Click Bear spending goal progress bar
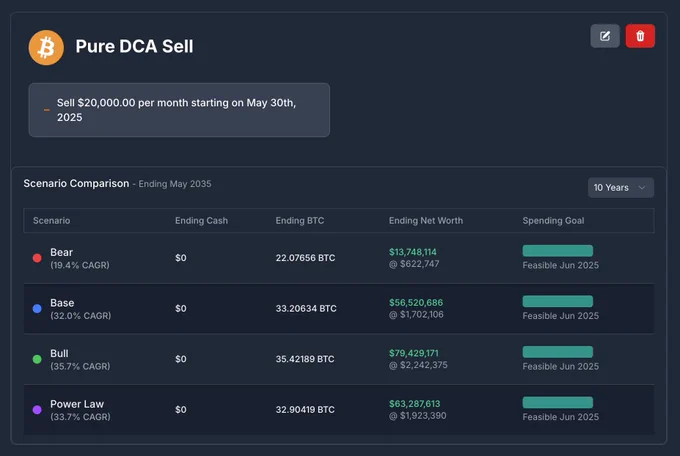680x456 pixels. tap(558, 251)
